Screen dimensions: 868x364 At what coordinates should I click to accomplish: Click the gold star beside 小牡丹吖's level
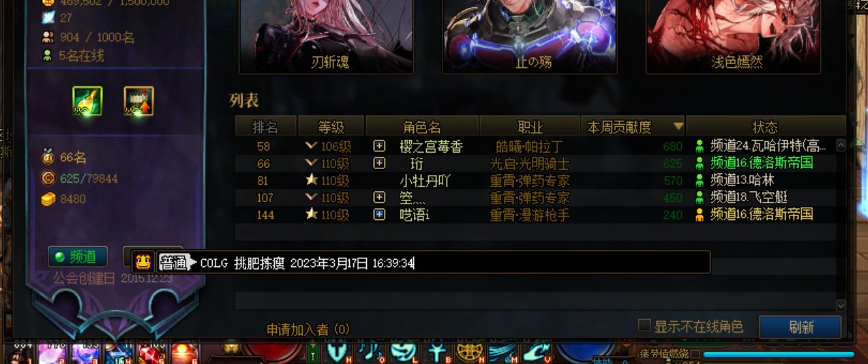pyautogui.click(x=311, y=181)
